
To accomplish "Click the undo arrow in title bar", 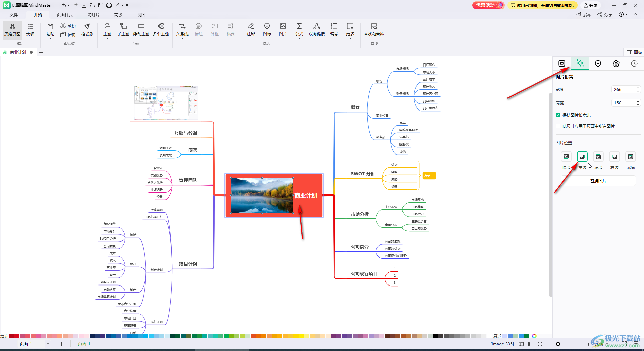I will [64, 5].
